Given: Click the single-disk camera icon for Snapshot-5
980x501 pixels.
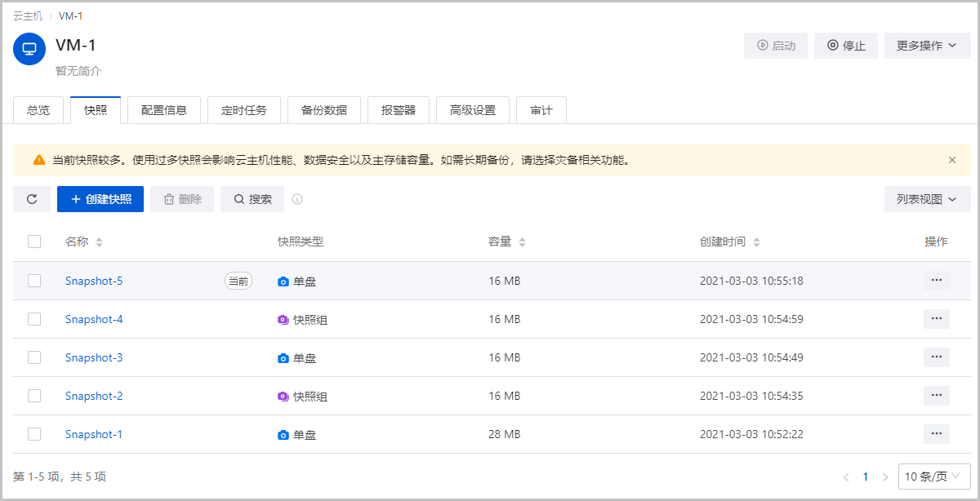Looking at the screenshot, I should tap(283, 280).
